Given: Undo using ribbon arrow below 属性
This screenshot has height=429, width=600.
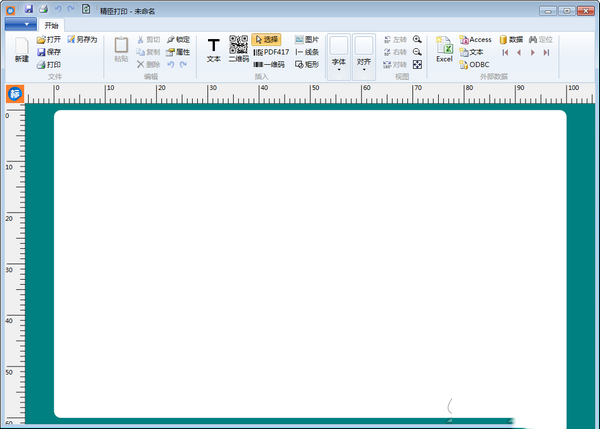Looking at the screenshot, I should [x=171, y=65].
